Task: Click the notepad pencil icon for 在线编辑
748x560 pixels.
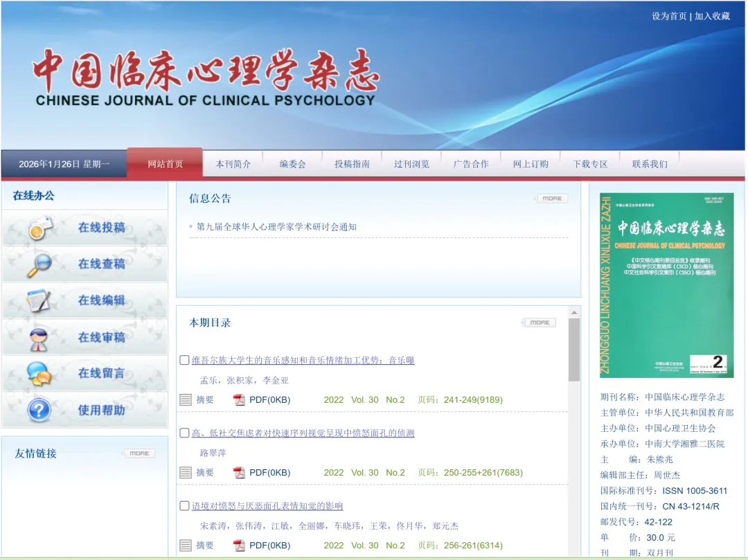Action: click(39, 301)
